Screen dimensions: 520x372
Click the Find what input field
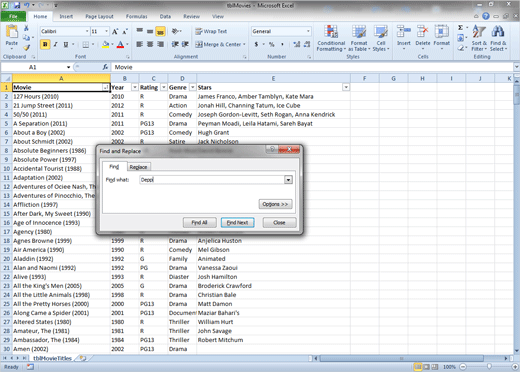coord(212,180)
